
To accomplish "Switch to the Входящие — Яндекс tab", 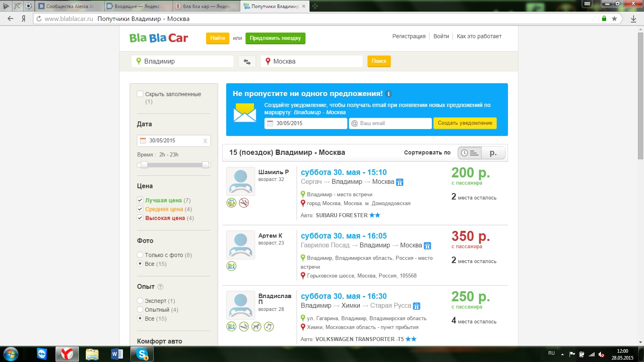I will 138,6.
